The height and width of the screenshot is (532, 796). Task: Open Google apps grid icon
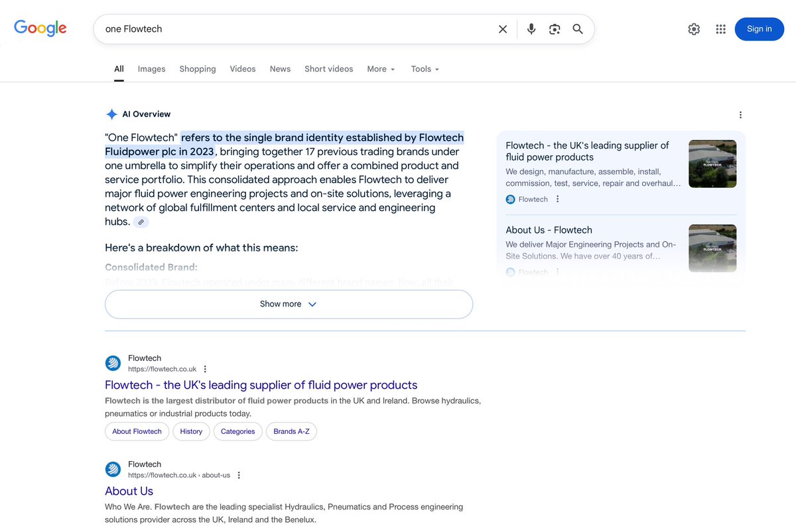pos(721,29)
